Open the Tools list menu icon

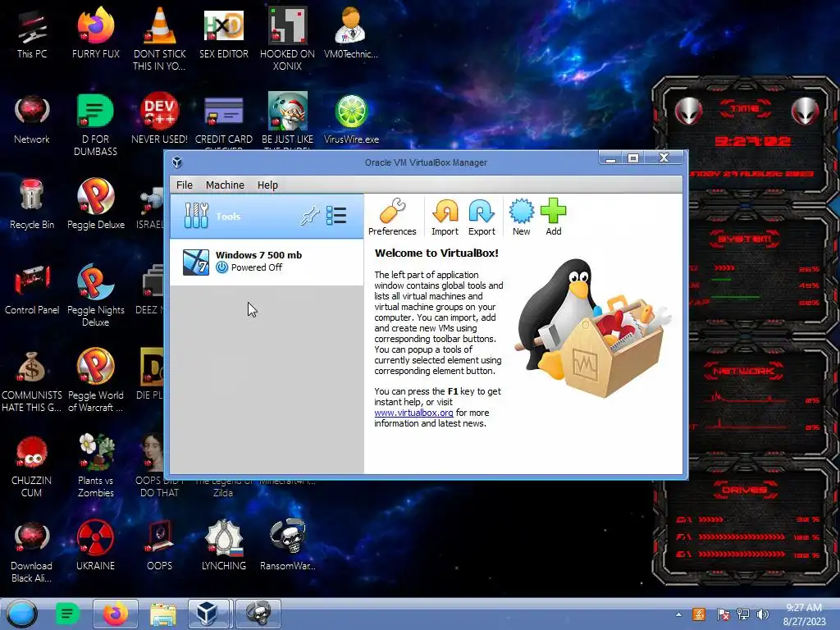click(x=336, y=216)
